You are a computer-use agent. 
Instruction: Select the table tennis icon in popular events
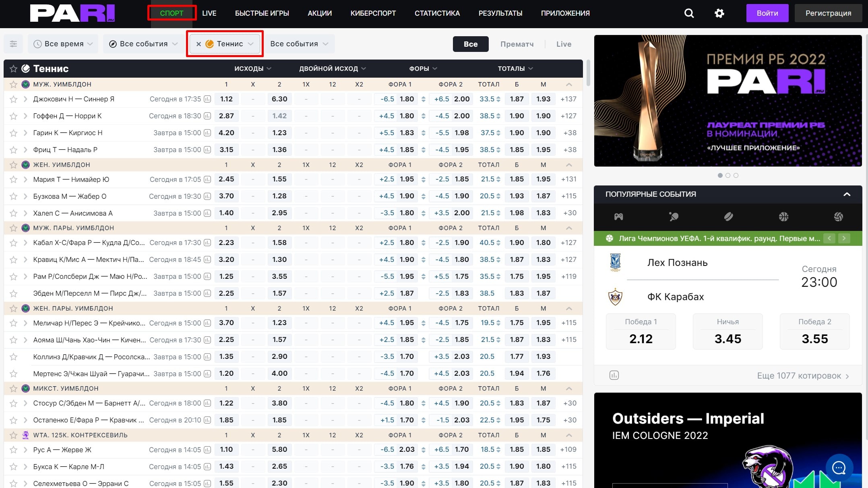[674, 217]
